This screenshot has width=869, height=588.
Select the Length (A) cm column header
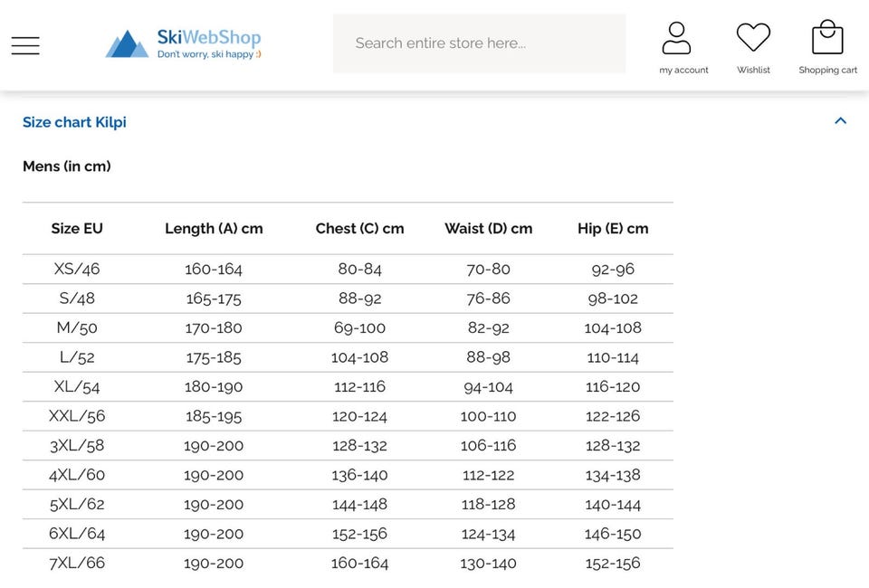click(214, 229)
